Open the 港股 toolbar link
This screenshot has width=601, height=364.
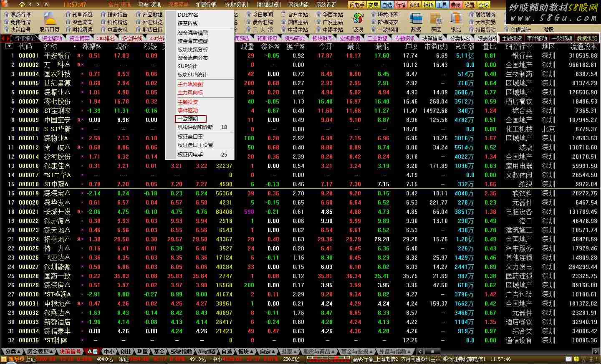coord(548,30)
